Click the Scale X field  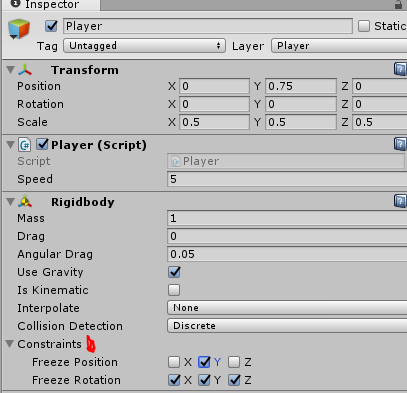(214, 122)
